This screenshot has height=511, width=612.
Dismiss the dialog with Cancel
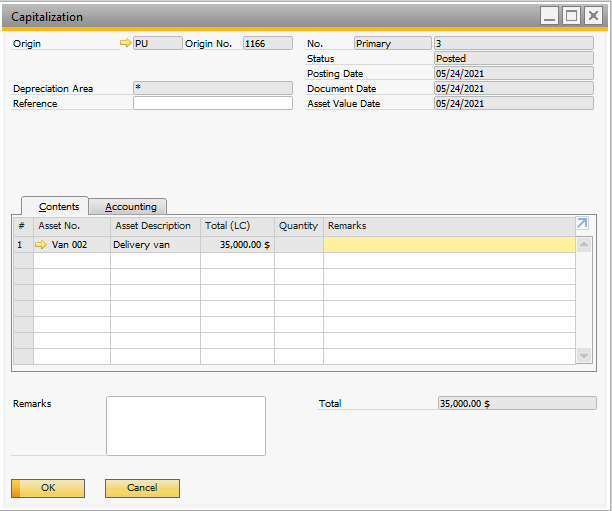pyautogui.click(x=142, y=488)
